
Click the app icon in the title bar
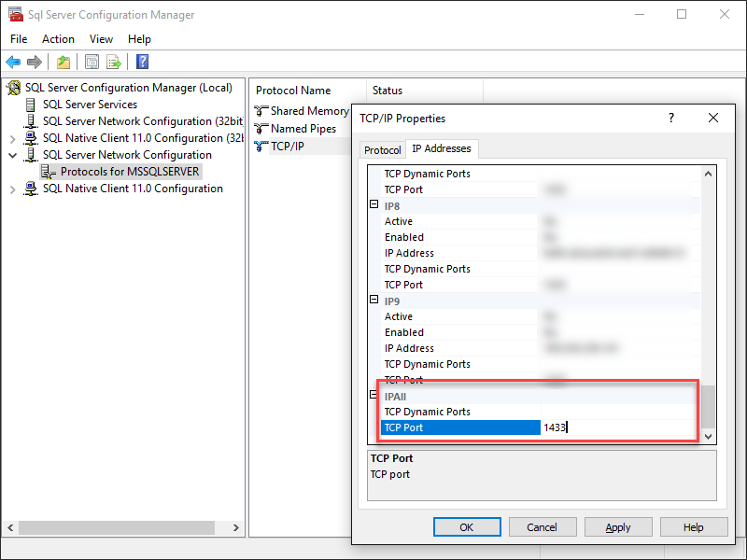[16, 15]
